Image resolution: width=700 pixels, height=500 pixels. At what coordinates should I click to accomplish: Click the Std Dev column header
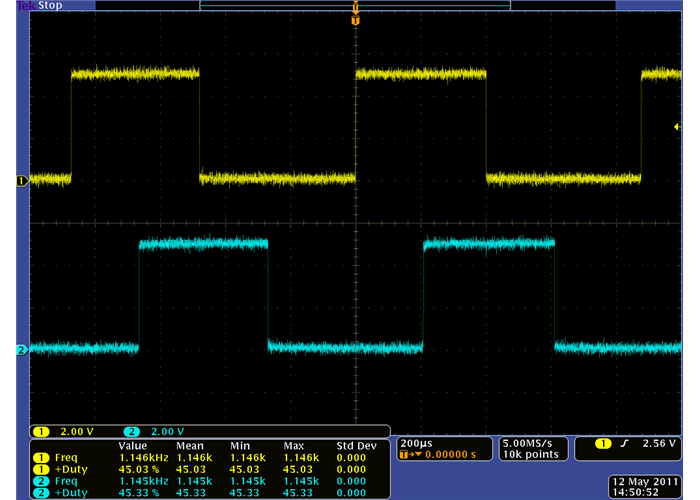pos(359,445)
